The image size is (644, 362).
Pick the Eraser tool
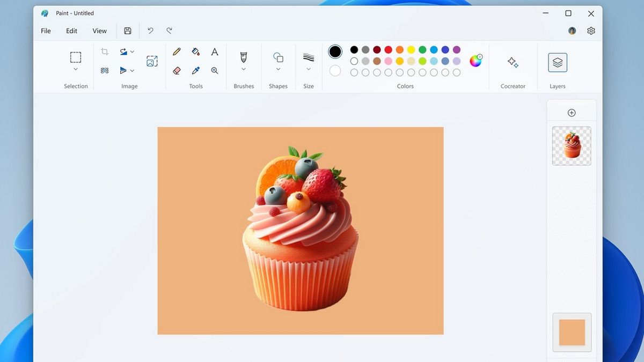[177, 70]
